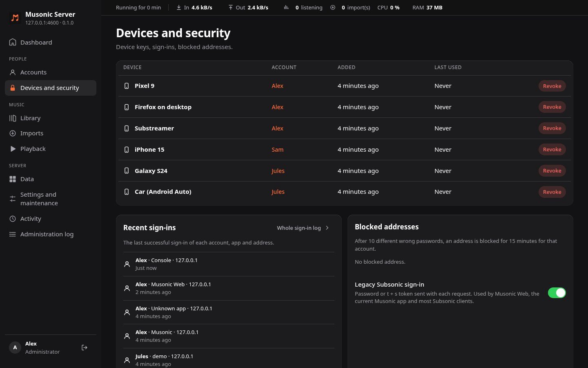This screenshot has width=588, height=368.
Task: Click the imports icon in status bar
Action: click(333, 7)
